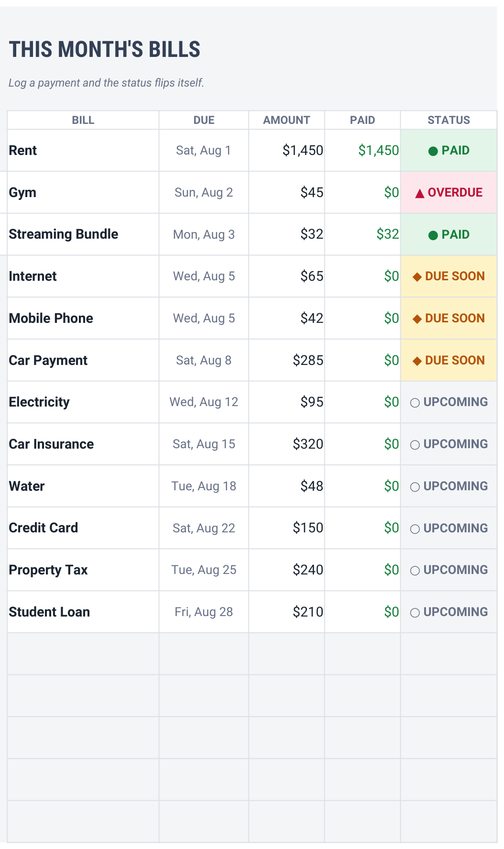The height and width of the screenshot is (849, 504).
Task: Click the UPCOMING circle for Electricity
Action: [415, 403]
